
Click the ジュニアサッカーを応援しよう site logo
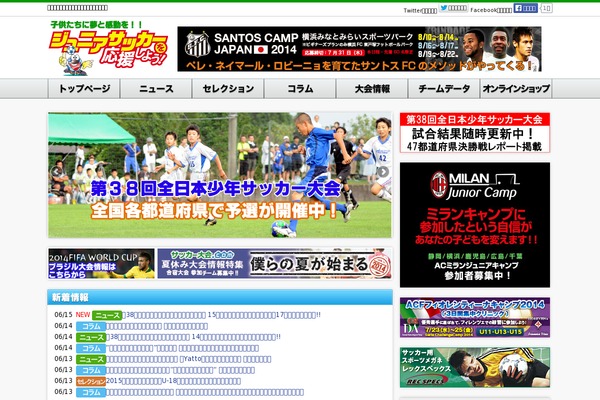(x=108, y=48)
